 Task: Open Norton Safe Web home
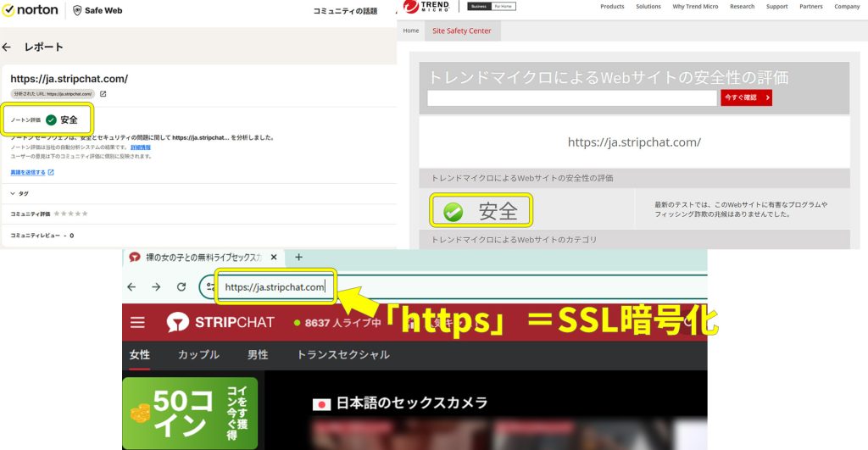(97, 10)
